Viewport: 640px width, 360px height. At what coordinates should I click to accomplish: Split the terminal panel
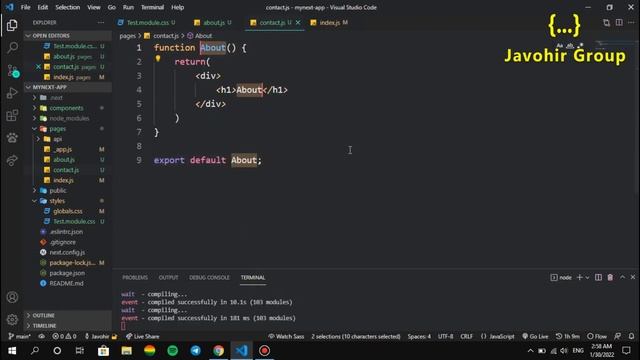tap(598, 278)
